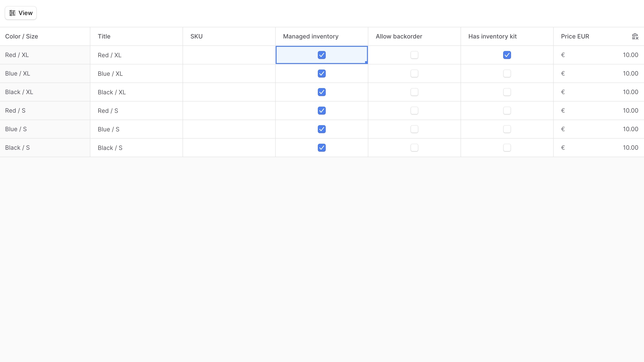This screenshot has height=362, width=644.
Task: Select the Title column header
Action: 104,36
